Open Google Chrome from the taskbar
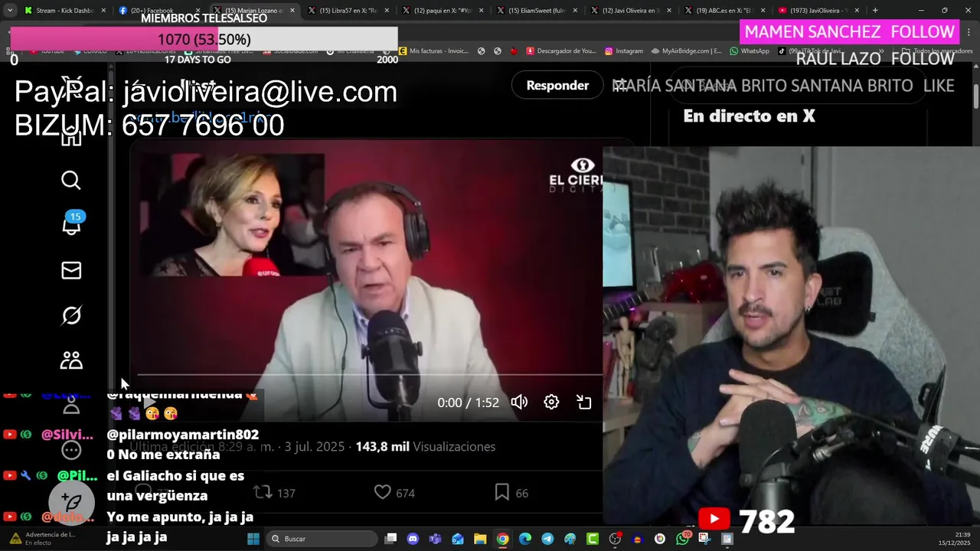 [x=502, y=539]
